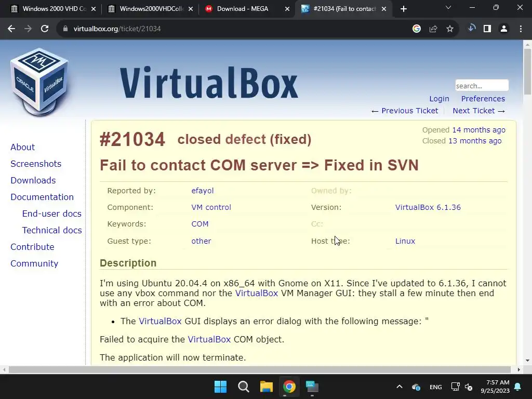This screenshot has width=532, height=399.
Task: Click the vertical page scrollbar thumb
Action: (527, 72)
